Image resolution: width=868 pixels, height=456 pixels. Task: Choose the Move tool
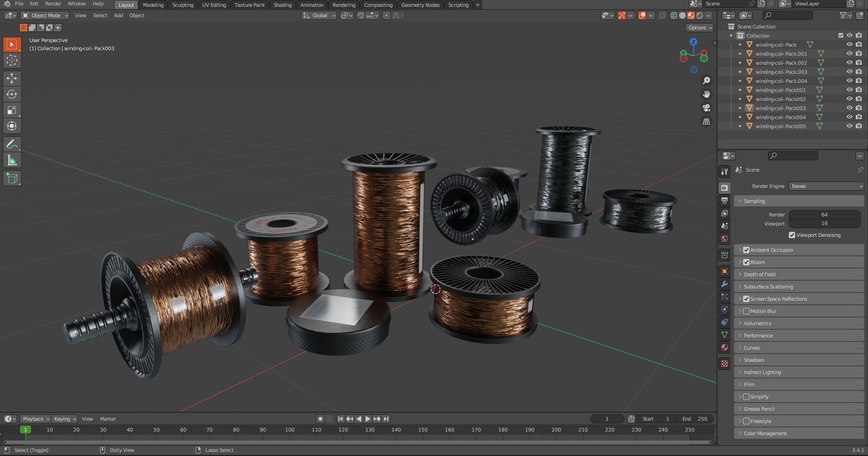click(x=12, y=78)
